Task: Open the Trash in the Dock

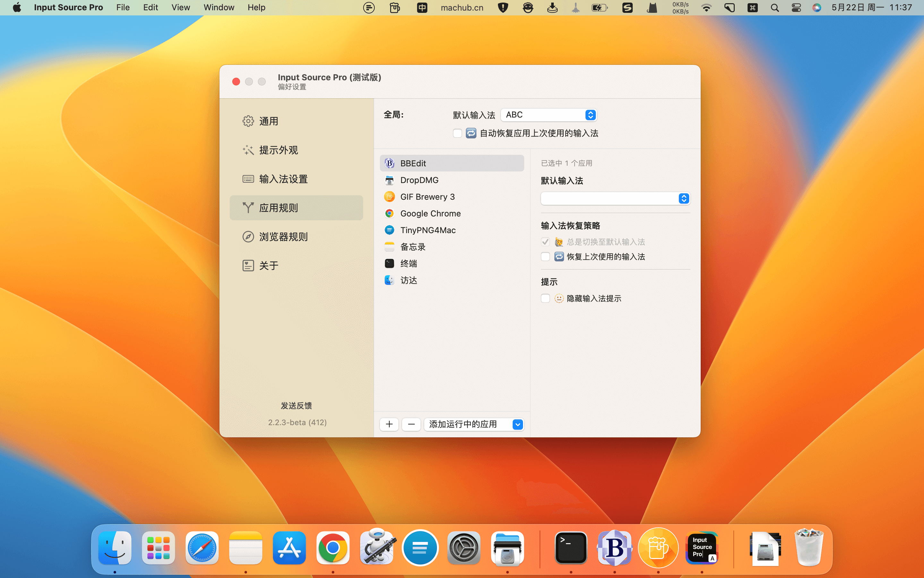Action: click(809, 547)
